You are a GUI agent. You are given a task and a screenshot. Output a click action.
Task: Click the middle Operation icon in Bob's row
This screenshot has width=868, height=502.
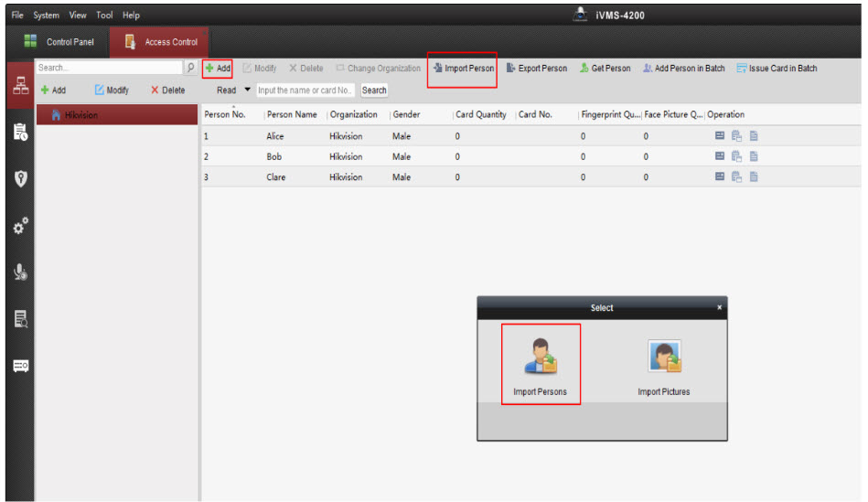click(737, 156)
